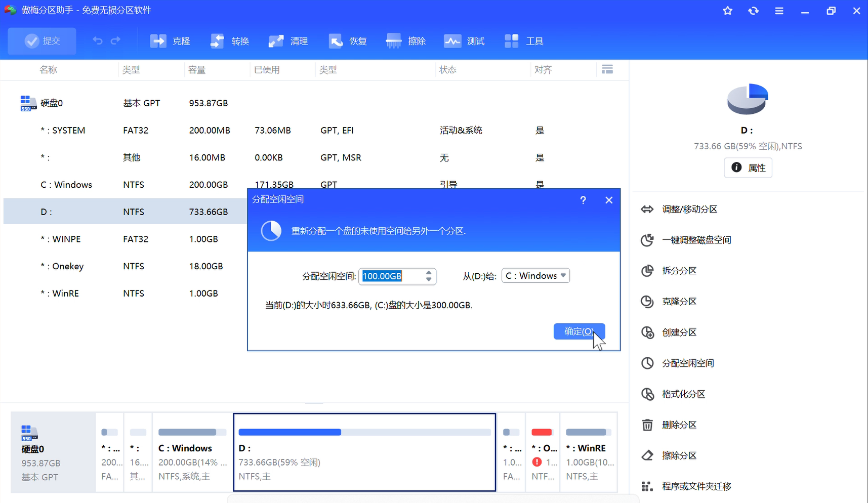The image size is (868, 503).
Task: Click the 容量 column header
Action: tap(197, 70)
